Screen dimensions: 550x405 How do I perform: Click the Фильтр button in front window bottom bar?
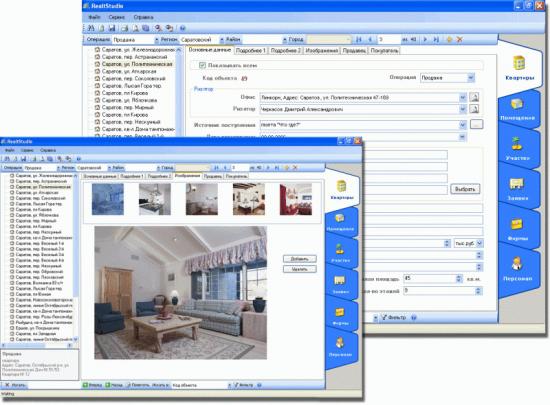243,385
